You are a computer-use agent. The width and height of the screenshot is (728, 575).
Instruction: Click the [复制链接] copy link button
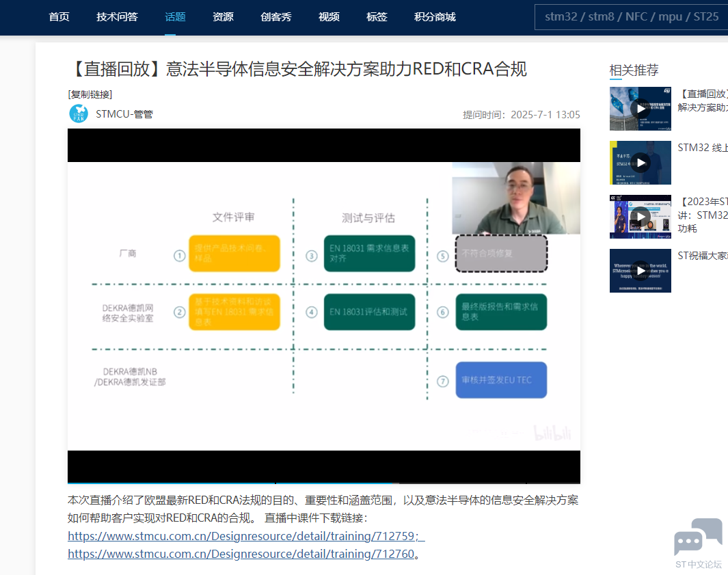click(90, 94)
